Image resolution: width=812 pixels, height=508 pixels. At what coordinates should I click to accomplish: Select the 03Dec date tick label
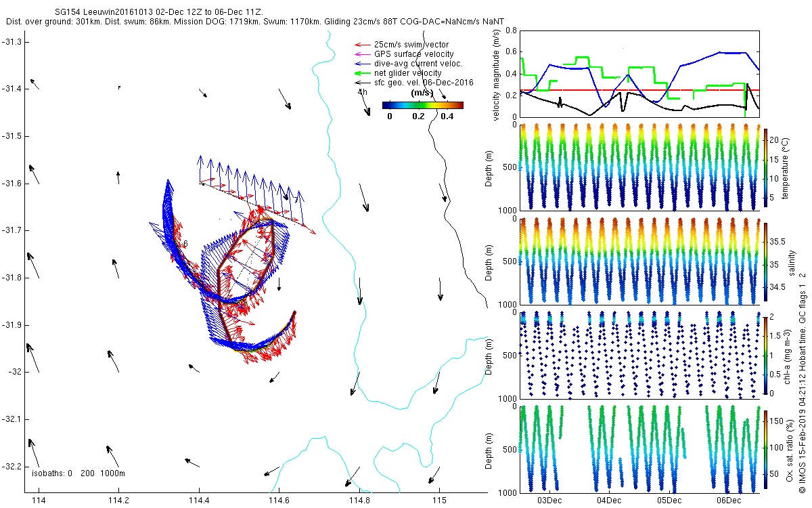coord(549,500)
